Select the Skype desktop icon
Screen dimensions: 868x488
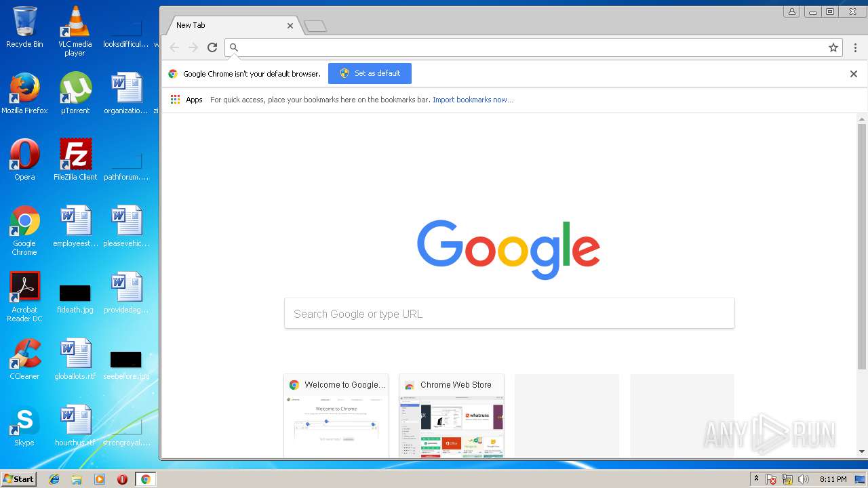[24, 426]
